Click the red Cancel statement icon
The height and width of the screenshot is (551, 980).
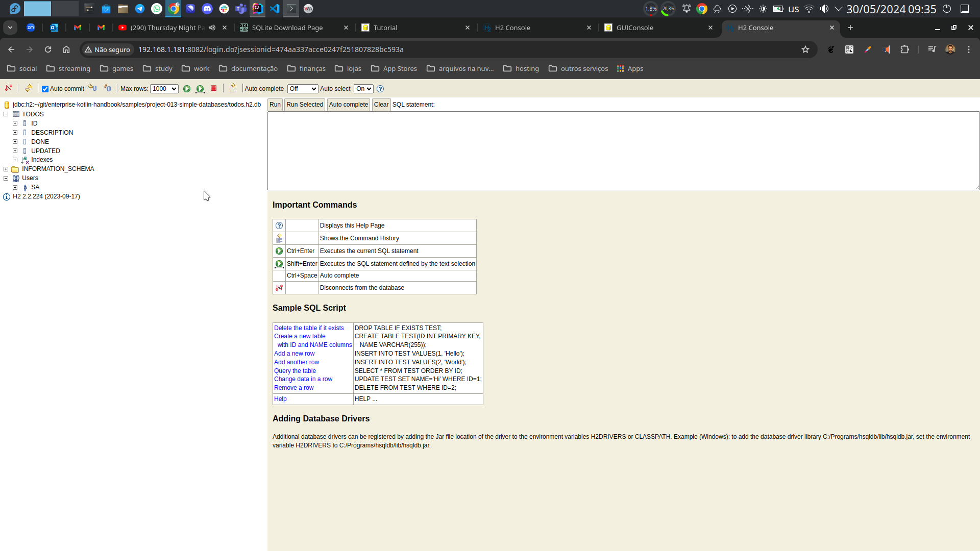214,88
